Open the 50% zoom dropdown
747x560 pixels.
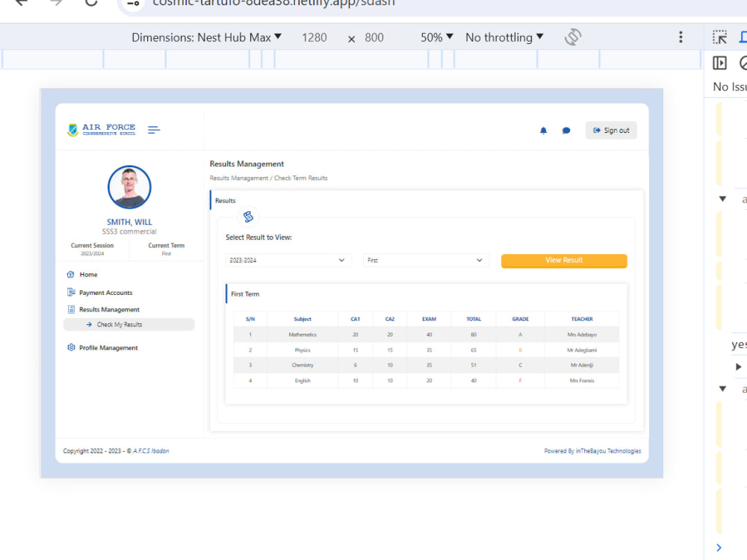(437, 37)
